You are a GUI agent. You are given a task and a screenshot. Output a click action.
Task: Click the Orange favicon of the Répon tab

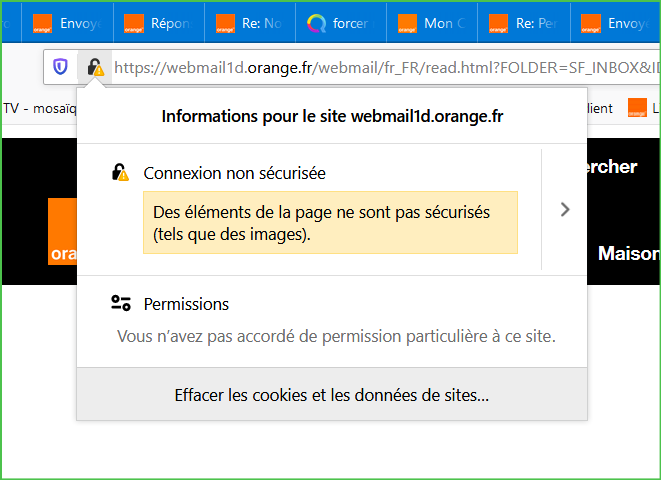(133, 23)
